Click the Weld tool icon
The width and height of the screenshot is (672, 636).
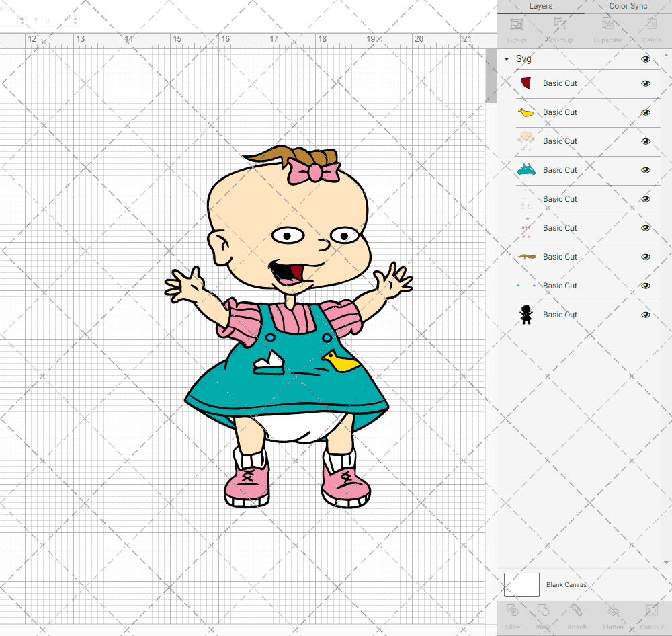tap(543, 610)
